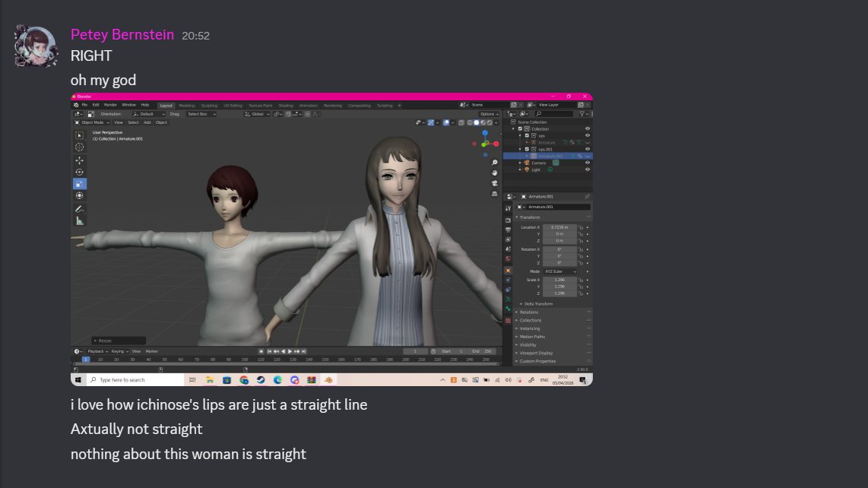Open the Render properties tab icon
868x488 pixels.
508,220
